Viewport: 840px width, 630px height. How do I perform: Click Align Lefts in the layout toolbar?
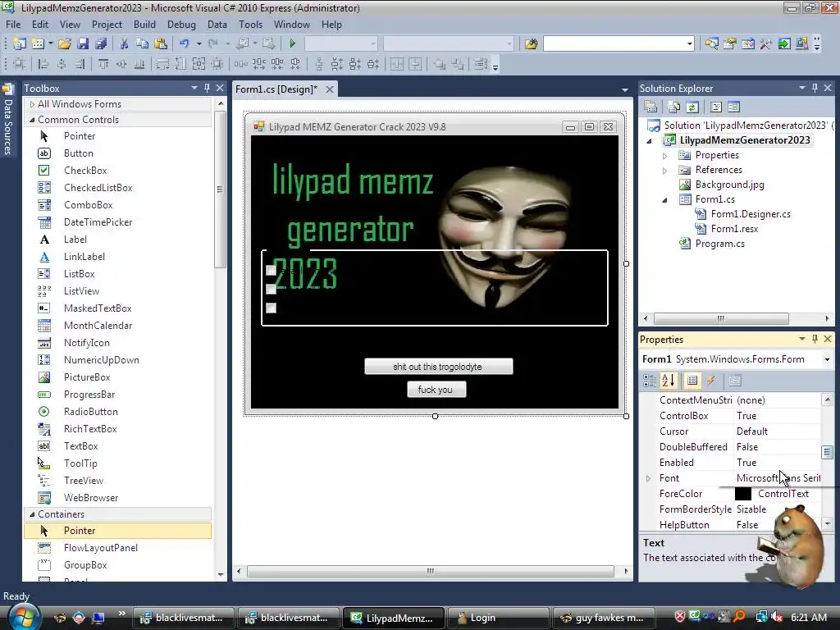pos(43,64)
